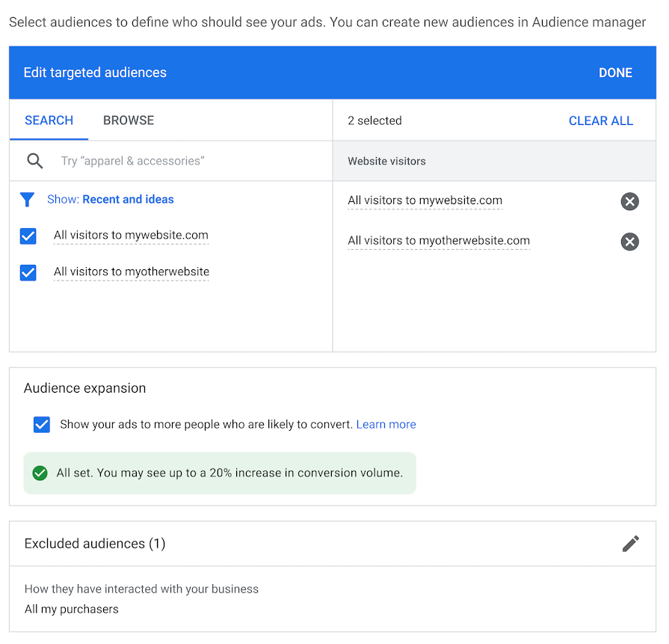The image size is (669, 644).
Task: Open the funnel filter icon
Action: click(28, 200)
